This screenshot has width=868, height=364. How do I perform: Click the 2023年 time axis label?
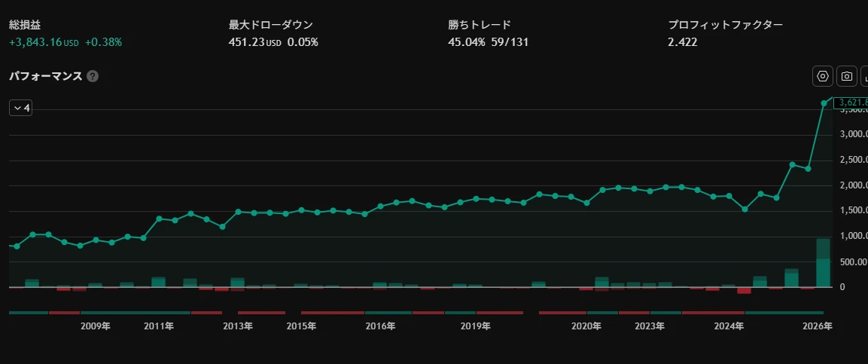coord(650,326)
